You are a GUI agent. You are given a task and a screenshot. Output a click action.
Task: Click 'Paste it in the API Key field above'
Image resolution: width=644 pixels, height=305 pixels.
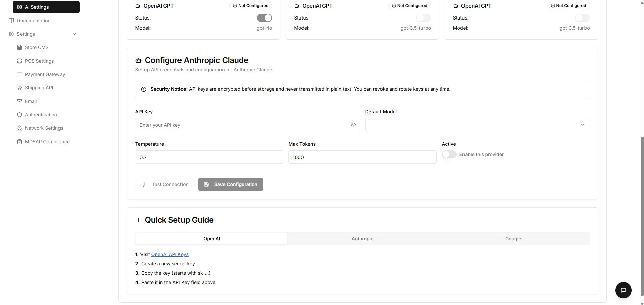178,282
